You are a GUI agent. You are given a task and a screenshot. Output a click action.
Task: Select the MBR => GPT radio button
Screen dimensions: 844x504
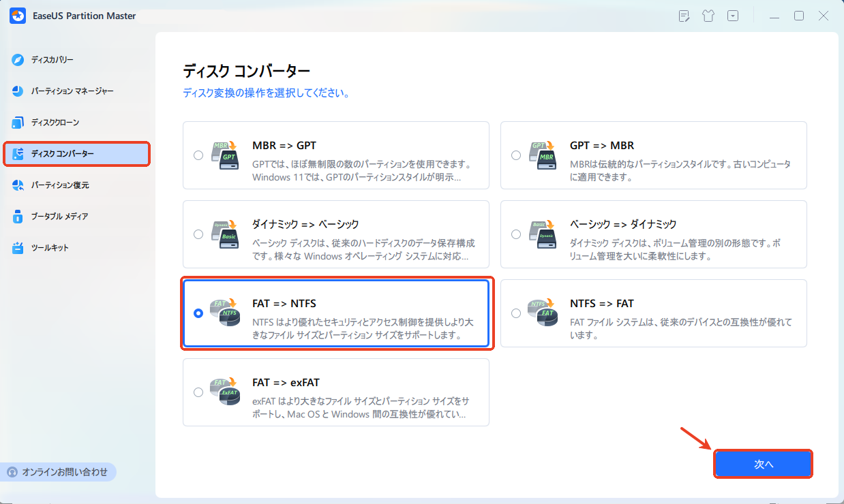click(198, 155)
